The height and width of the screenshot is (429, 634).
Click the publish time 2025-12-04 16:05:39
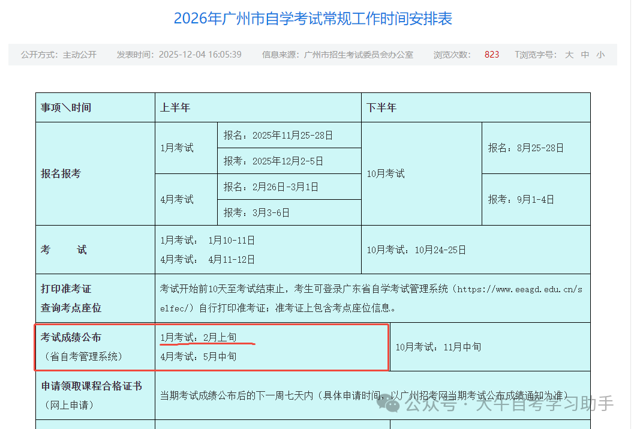[206, 55]
